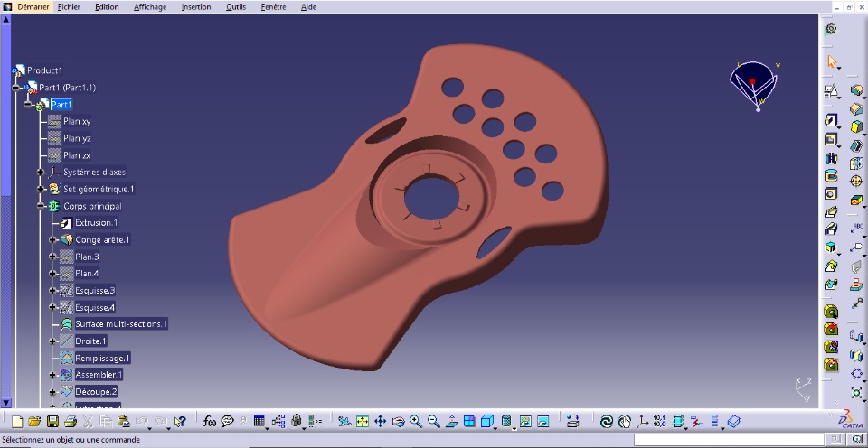The image size is (868, 448).
Task: Click the Print icon
Action: coord(71,422)
